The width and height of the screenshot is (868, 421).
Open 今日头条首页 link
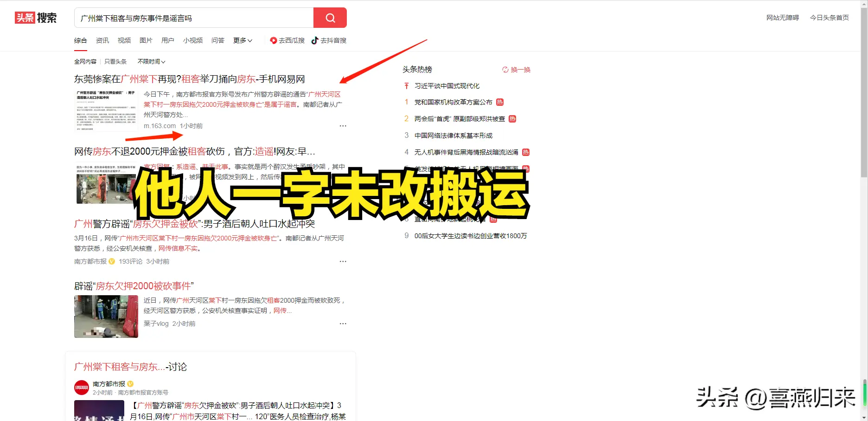point(829,18)
